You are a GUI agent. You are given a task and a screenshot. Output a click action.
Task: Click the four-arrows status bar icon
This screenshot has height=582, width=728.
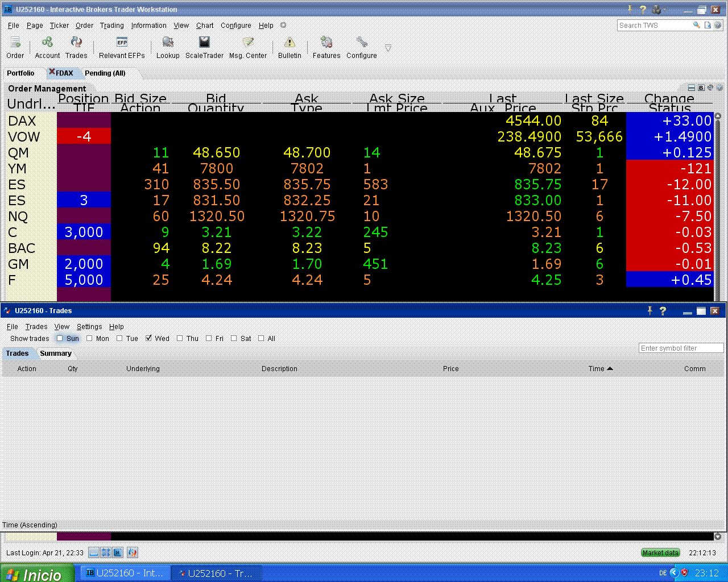(106, 552)
